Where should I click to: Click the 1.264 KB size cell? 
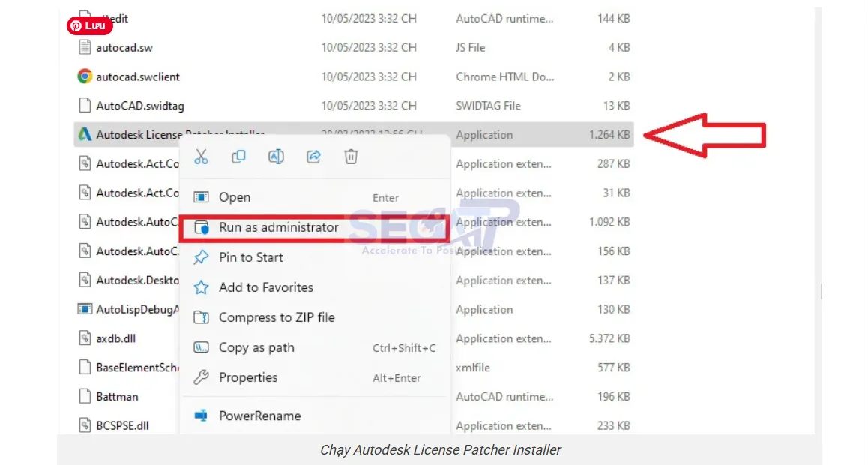click(609, 134)
